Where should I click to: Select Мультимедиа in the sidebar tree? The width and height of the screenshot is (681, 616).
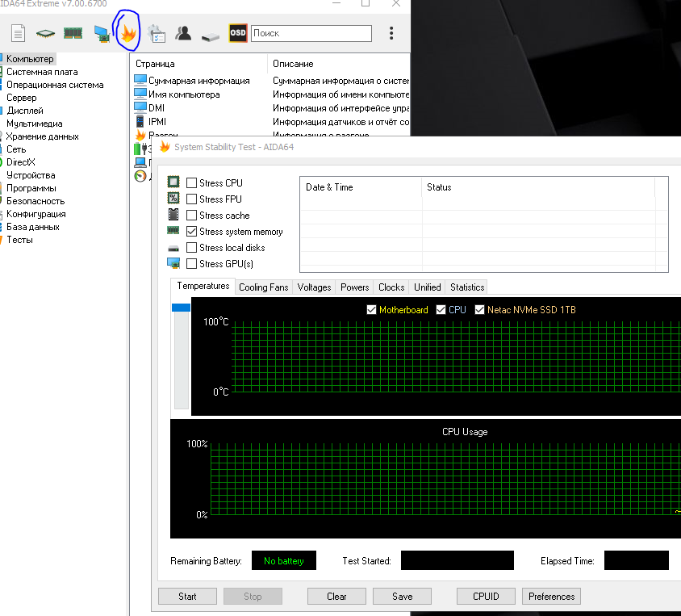coord(35,124)
